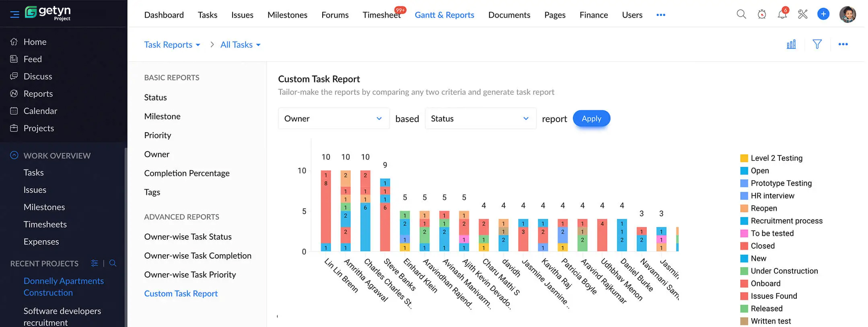Image resolution: width=868 pixels, height=327 pixels.
Task: Expand the Status criteria dropdown
Action: 480,119
